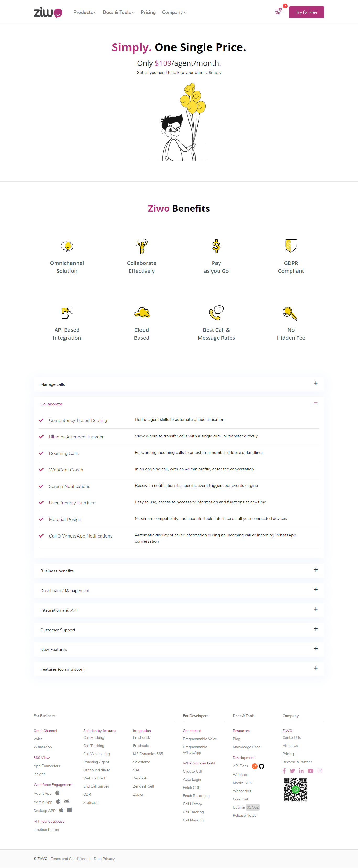
Task: Open the Emotion tracker link
Action: click(46, 829)
